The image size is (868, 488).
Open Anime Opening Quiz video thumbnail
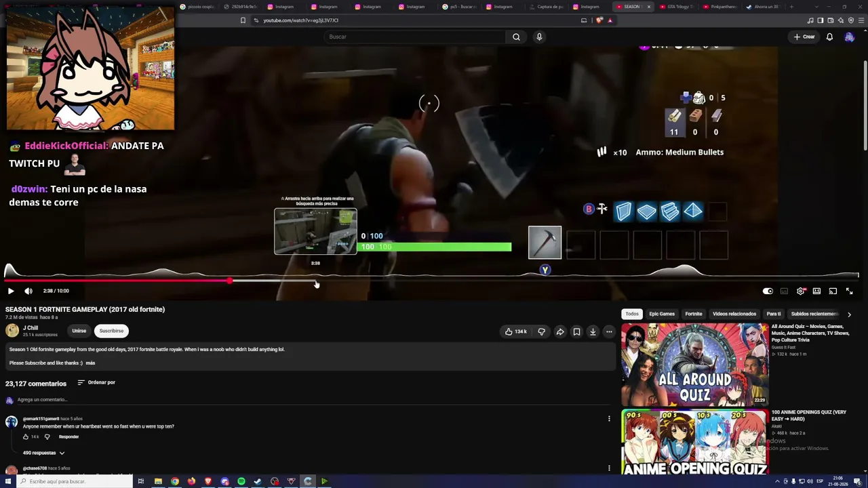point(695,443)
